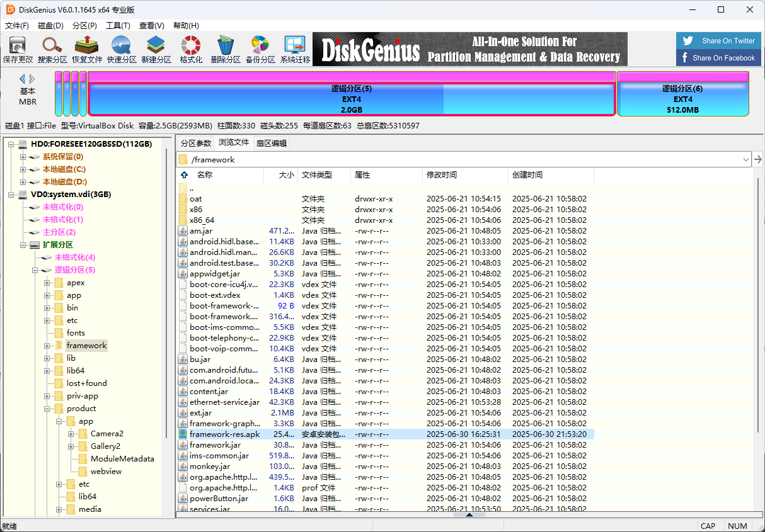Collapse the 扩展分区 tree node

(x=23, y=244)
